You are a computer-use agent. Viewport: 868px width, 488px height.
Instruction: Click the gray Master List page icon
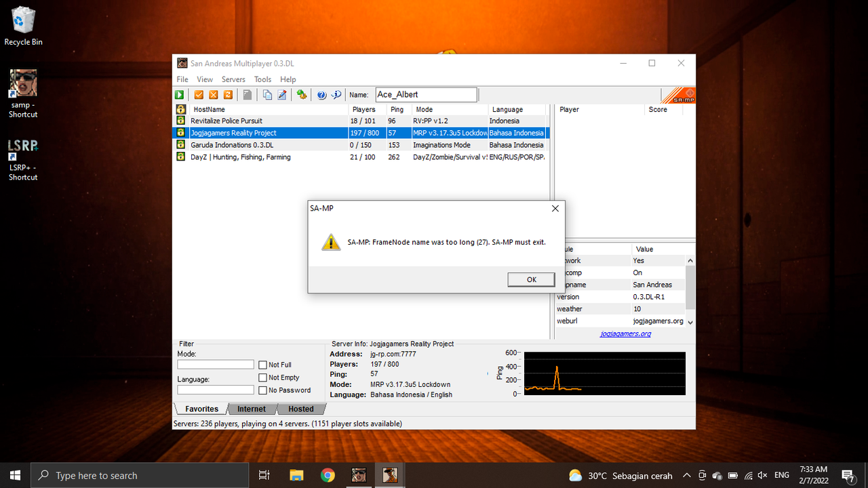(248, 95)
